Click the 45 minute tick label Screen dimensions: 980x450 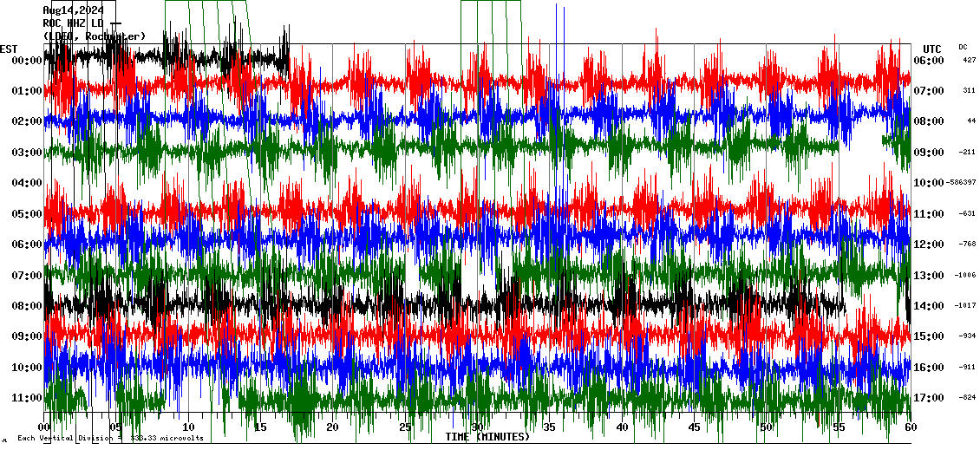(694, 427)
